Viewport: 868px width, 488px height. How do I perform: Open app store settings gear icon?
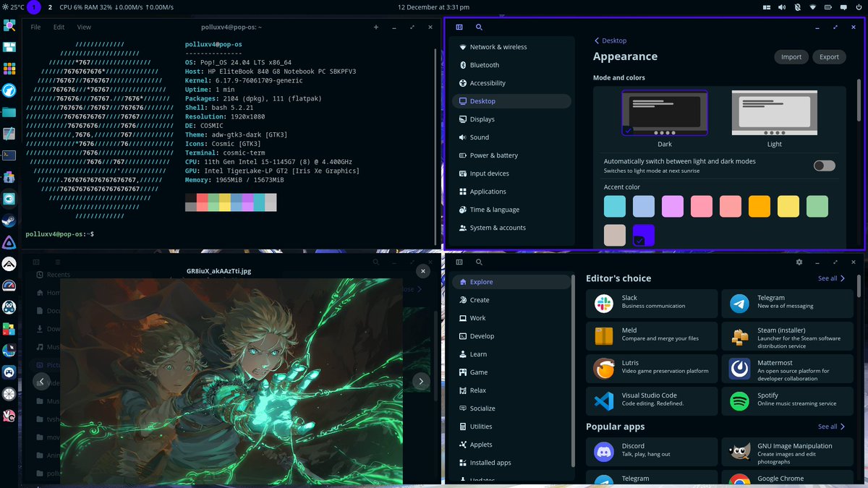[x=799, y=262]
